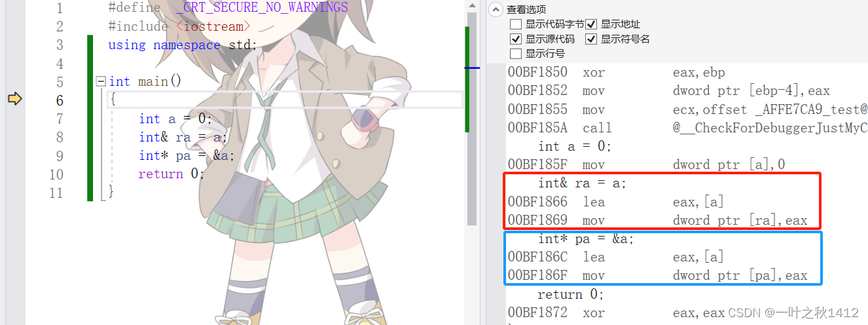
Task: Click disassembly address 00BF1852
Action: tap(537, 90)
